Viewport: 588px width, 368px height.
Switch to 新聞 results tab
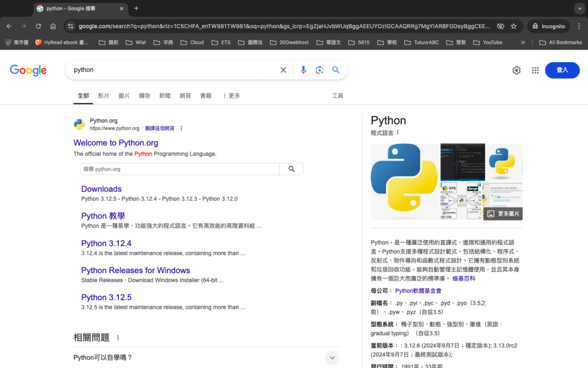[165, 96]
